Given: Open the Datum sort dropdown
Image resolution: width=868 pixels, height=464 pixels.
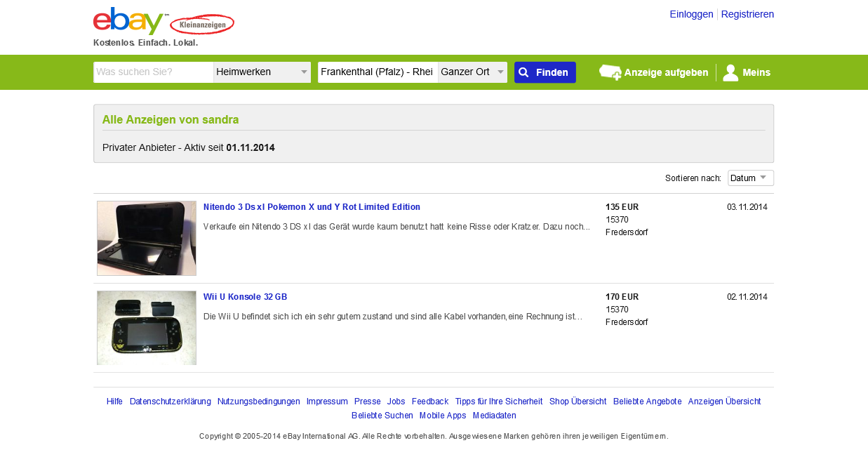Looking at the screenshot, I should (x=751, y=178).
